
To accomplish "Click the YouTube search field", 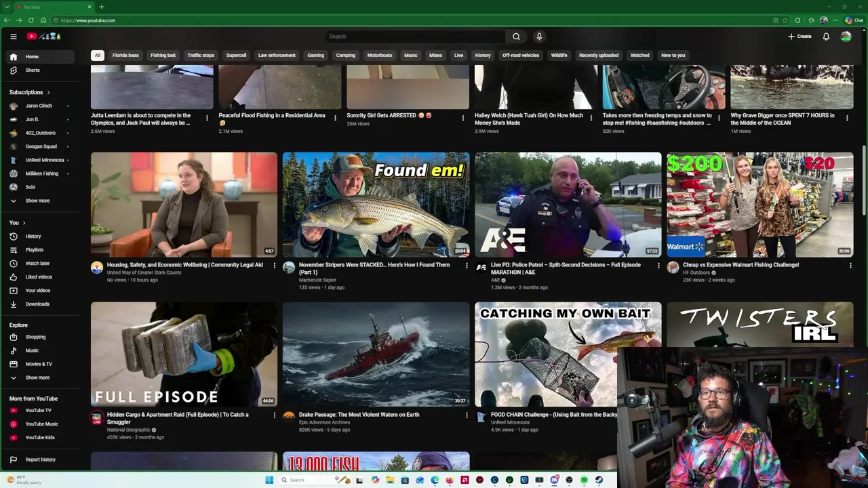I will coord(415,37).
